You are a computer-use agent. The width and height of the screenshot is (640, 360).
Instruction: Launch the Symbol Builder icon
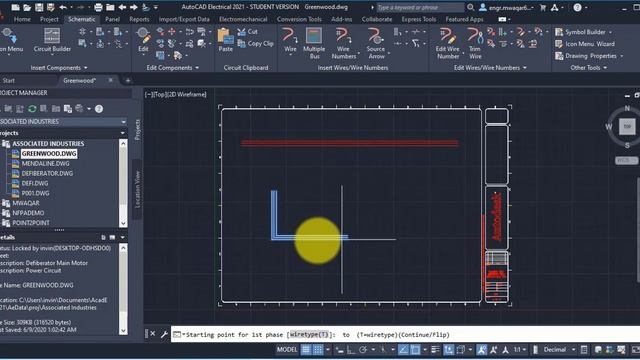tap(559, 32)
